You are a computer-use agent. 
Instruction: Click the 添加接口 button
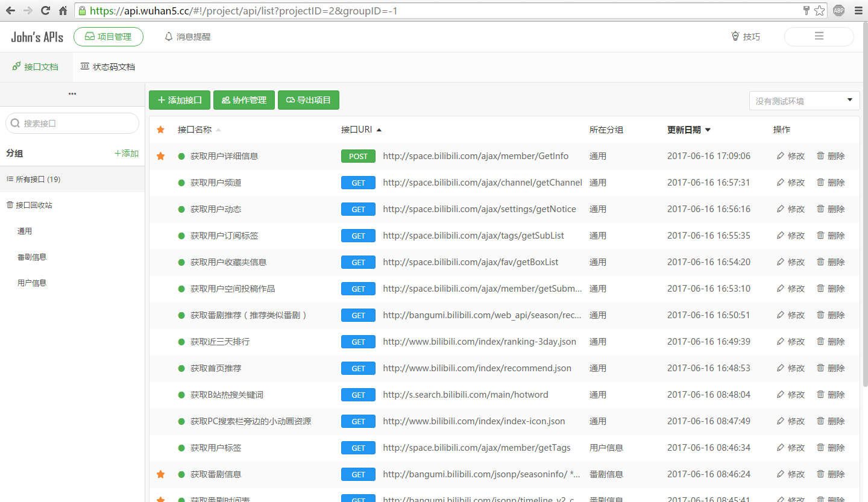[x=180, y=100]
